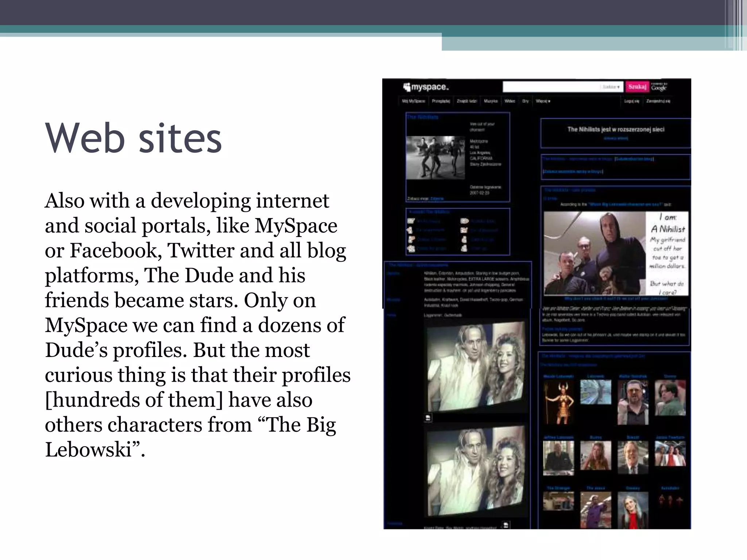Click the Loguj się login link
Viewport: 747px width, 560px height.
[x=631, y=101]
